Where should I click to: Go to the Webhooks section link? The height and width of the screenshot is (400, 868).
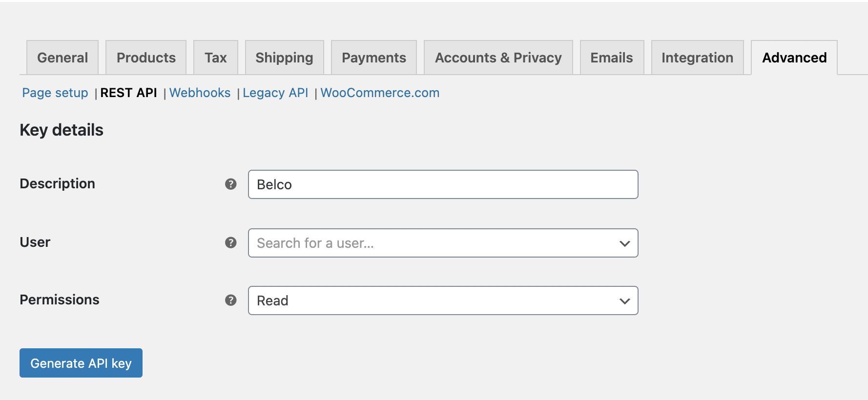tap(200, 93)
